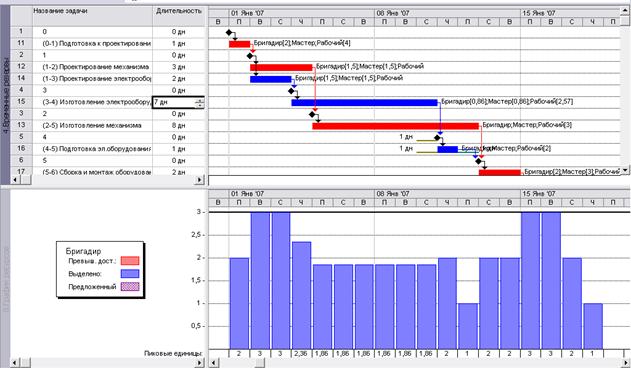Click the long red Gantt bar for task (2-5)
631x368 pixels.
[x=396, y=126]
